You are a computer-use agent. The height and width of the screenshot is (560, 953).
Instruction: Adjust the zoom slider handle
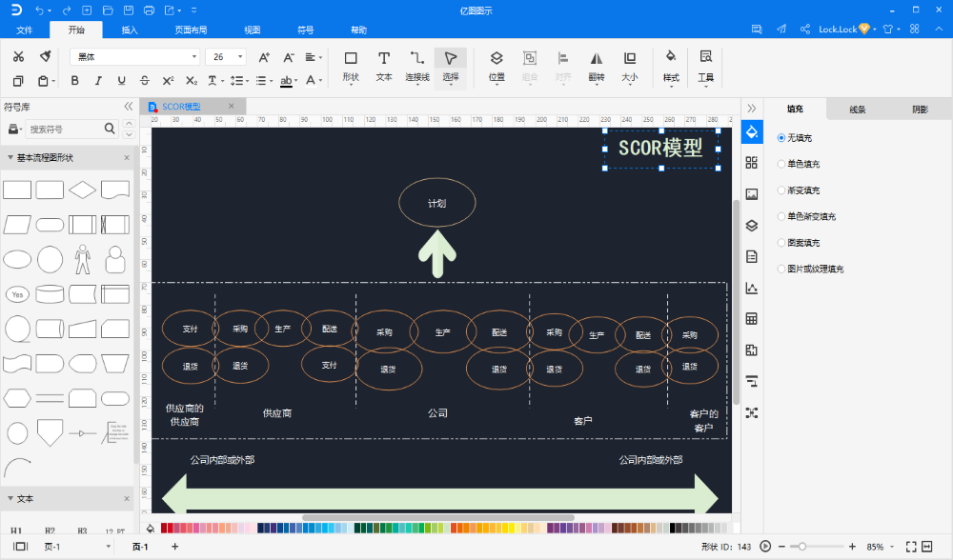coord(802,547)
